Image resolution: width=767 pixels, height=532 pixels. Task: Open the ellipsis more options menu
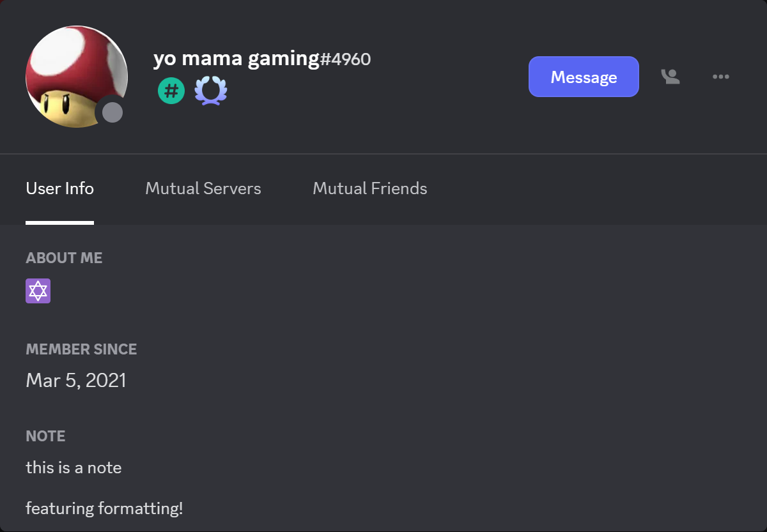720,76
